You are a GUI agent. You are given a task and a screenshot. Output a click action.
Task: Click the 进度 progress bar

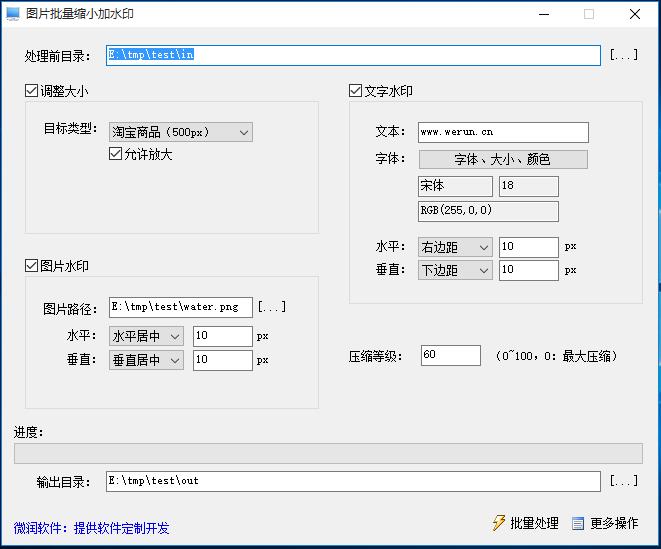328,454
